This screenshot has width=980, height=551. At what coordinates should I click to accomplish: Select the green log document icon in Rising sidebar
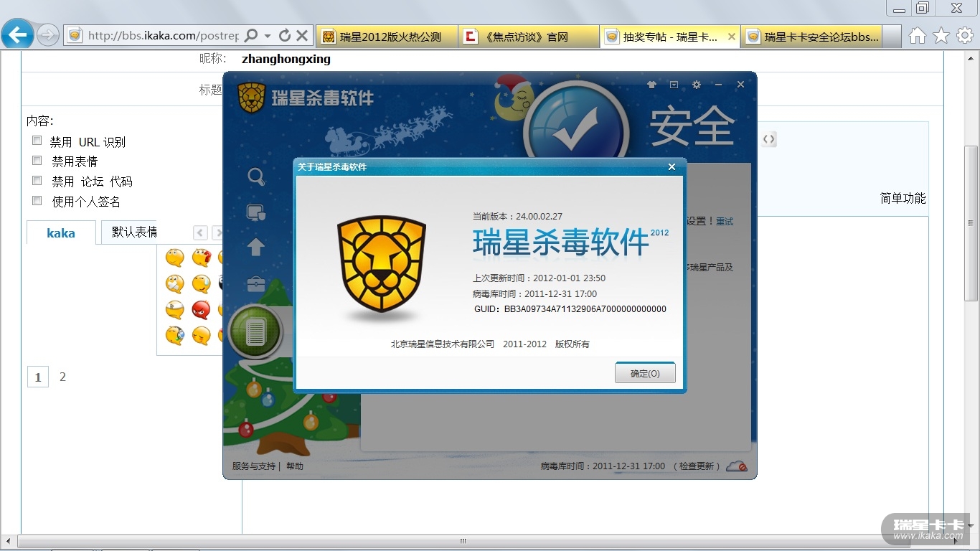point(255,331)
